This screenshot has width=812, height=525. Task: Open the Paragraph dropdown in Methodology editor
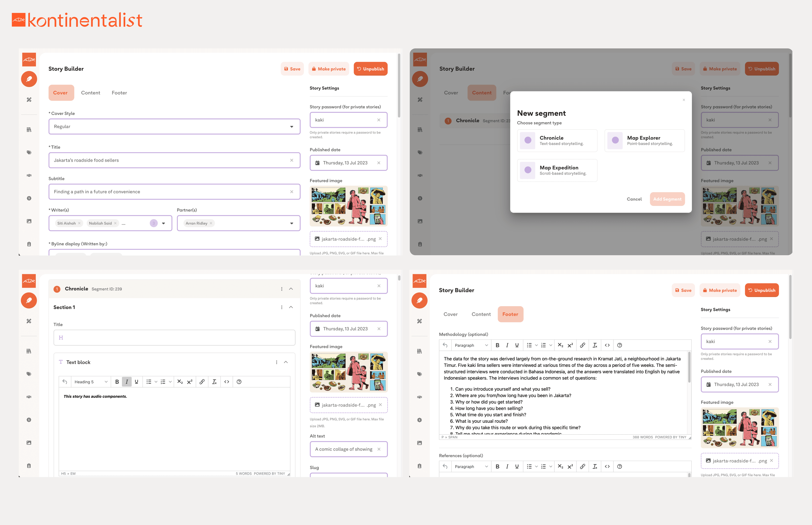471,345
